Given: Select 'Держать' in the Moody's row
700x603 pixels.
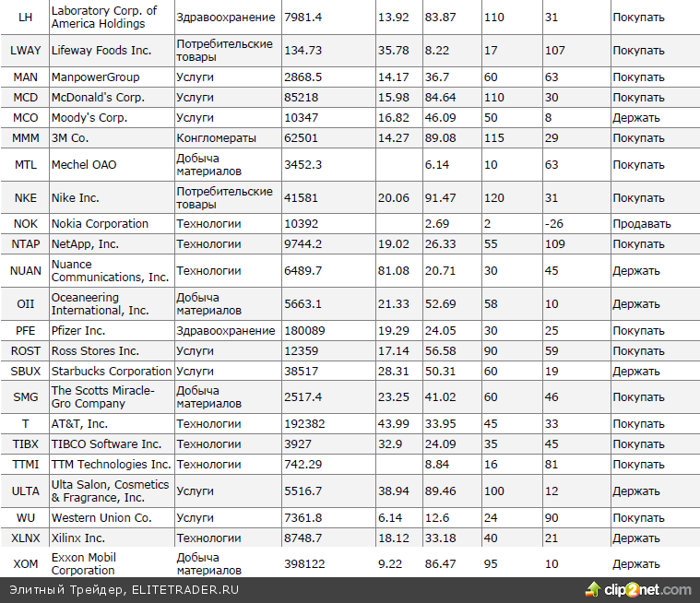Looking at the screenshot, I should [x=636, y=118].
